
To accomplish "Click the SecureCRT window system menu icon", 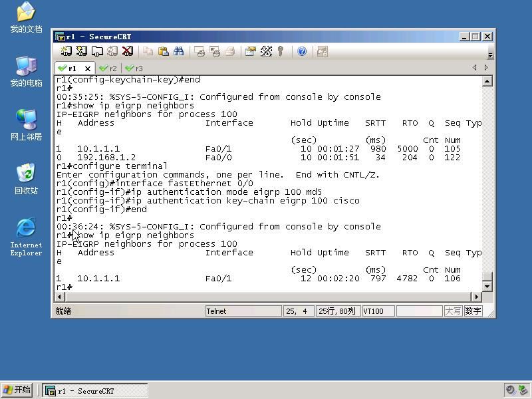I will [60, 37].
